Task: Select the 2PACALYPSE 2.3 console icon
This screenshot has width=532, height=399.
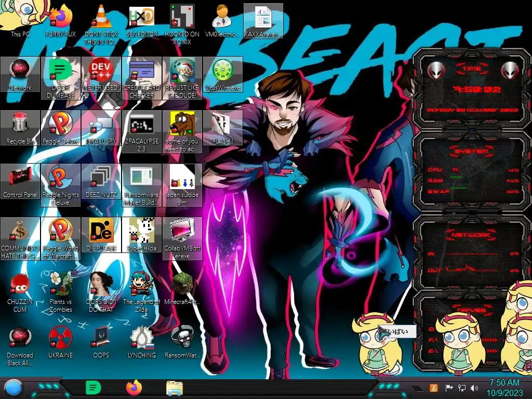Action: 141,131
